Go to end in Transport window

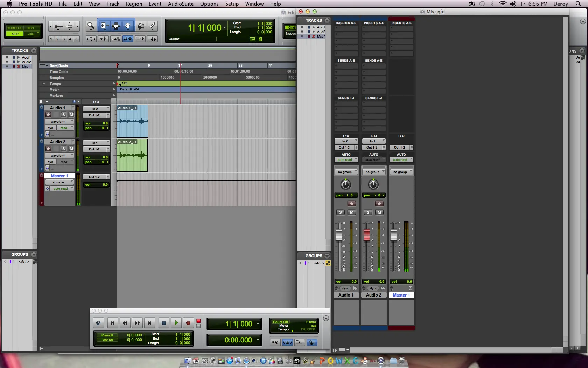149,323
